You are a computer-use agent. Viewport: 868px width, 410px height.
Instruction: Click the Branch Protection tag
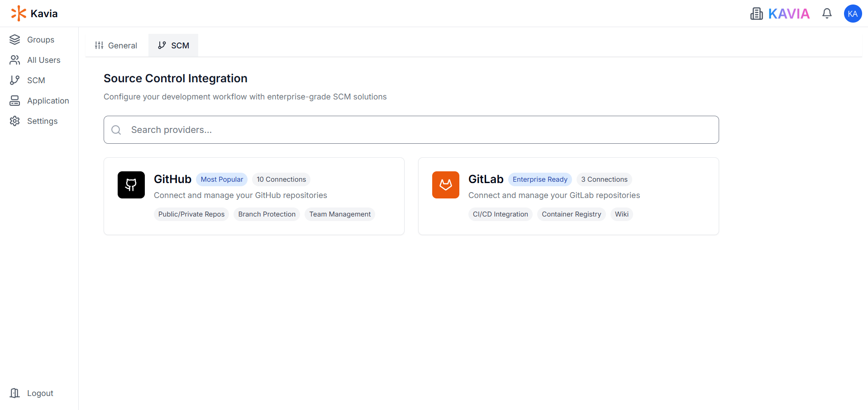pyautogui.click(x=267, y=214)
